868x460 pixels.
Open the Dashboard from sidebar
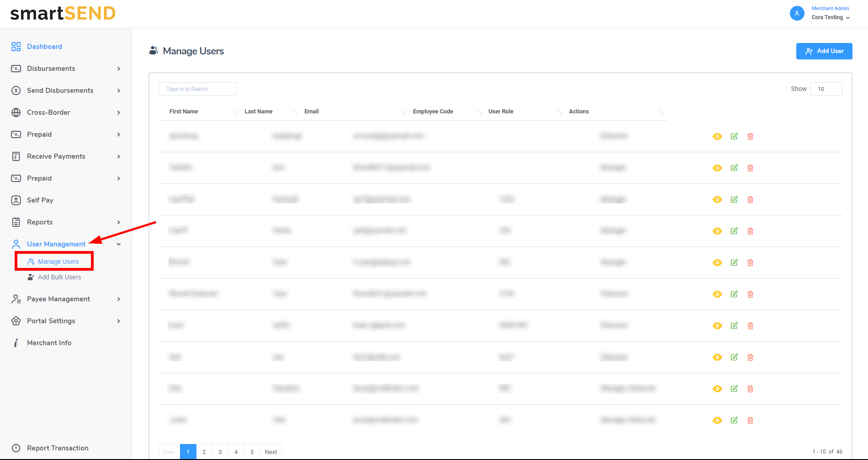tap(44, 47)
